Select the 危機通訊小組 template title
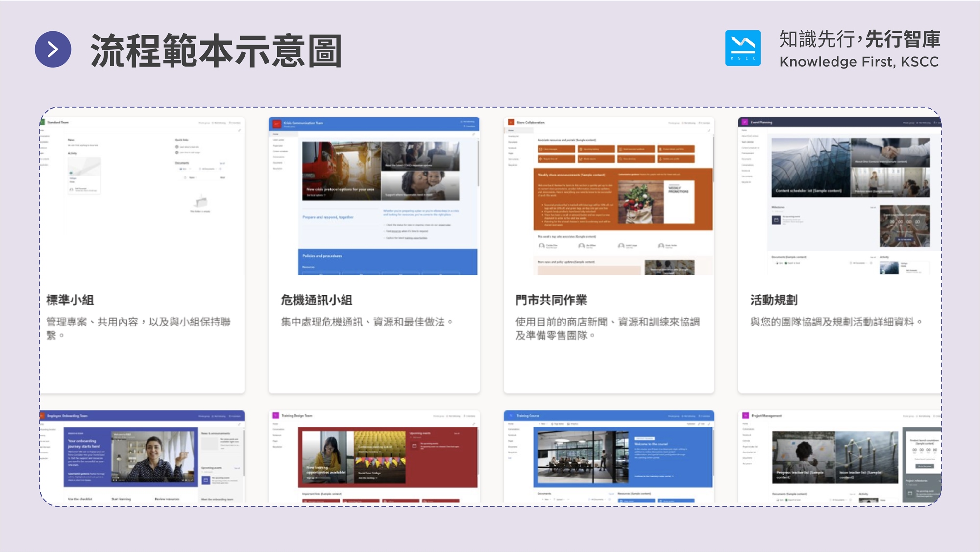The width and height of the screenshot is (980, 552). [x=317, y=300]
